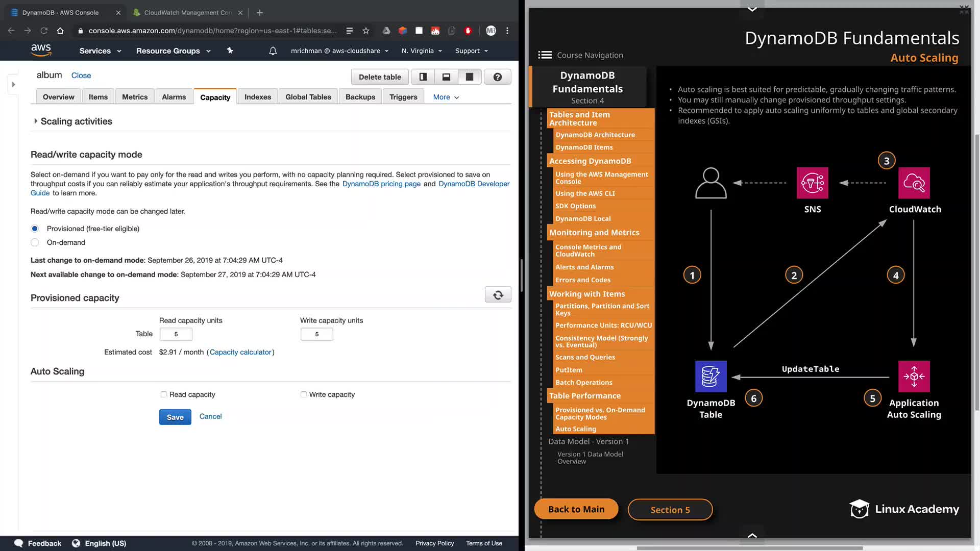
Task: Switch to the Indexes tab
Action: click(257, 97)
